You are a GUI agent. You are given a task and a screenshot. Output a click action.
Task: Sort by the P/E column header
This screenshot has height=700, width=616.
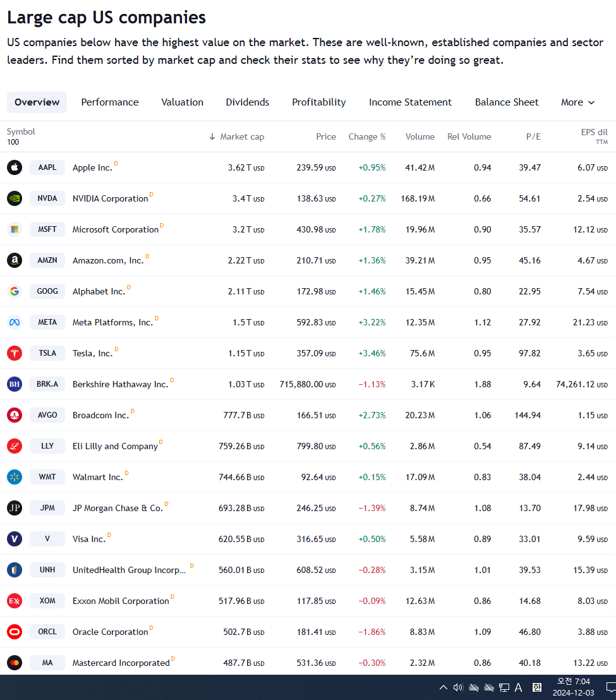tap(533, 136)
